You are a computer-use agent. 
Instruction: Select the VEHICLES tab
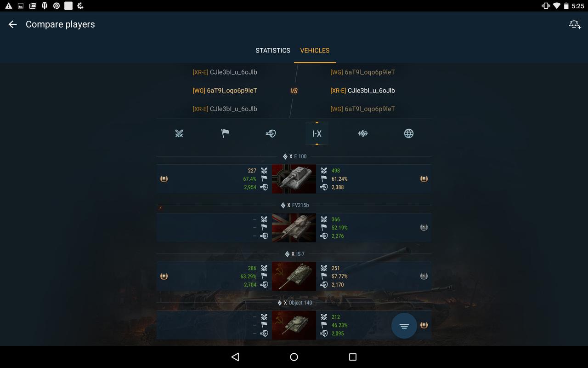315,50
